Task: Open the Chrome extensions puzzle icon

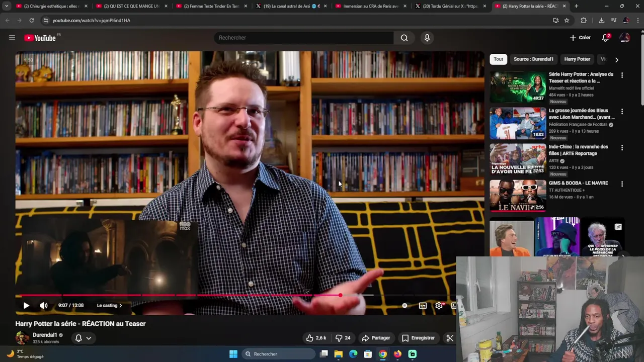Action: pyautogui.click(x=584, y=20)
